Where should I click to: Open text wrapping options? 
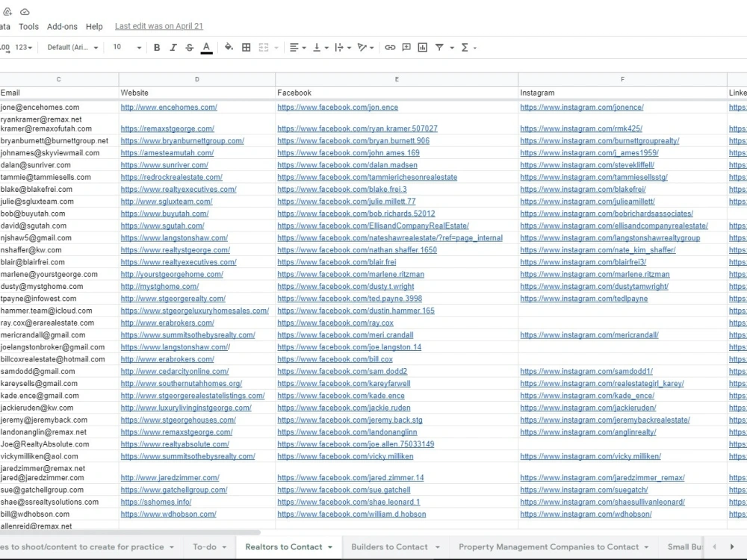pos(343,48)
